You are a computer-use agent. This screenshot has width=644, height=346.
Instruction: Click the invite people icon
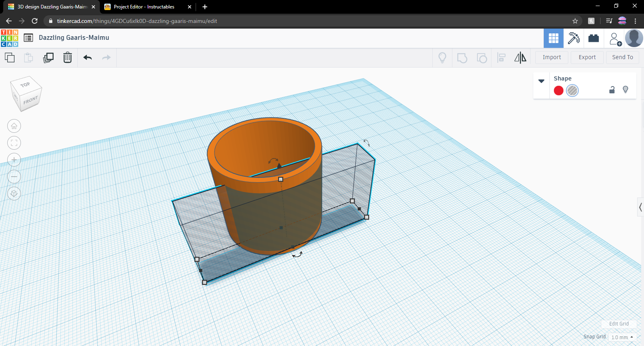615,39
